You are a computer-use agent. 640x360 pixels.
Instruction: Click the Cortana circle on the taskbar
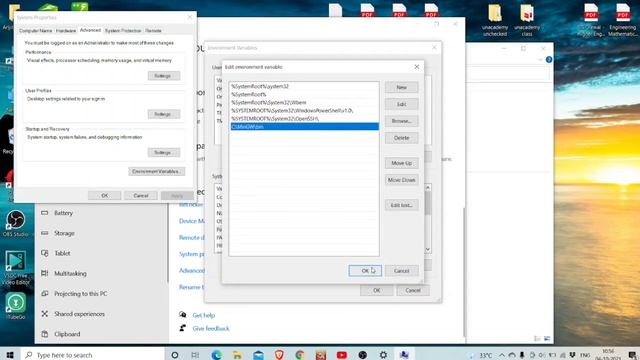[175, 355]
